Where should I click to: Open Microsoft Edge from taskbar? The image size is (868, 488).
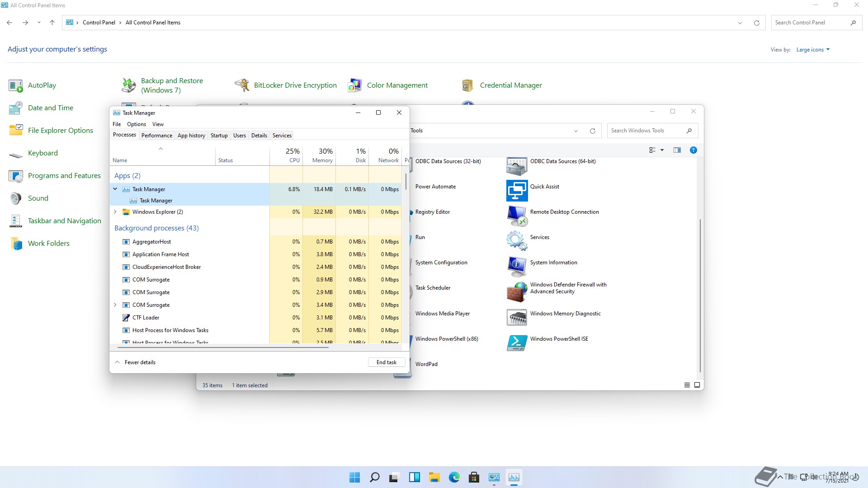pyautogui.click(x=454, y=477)
